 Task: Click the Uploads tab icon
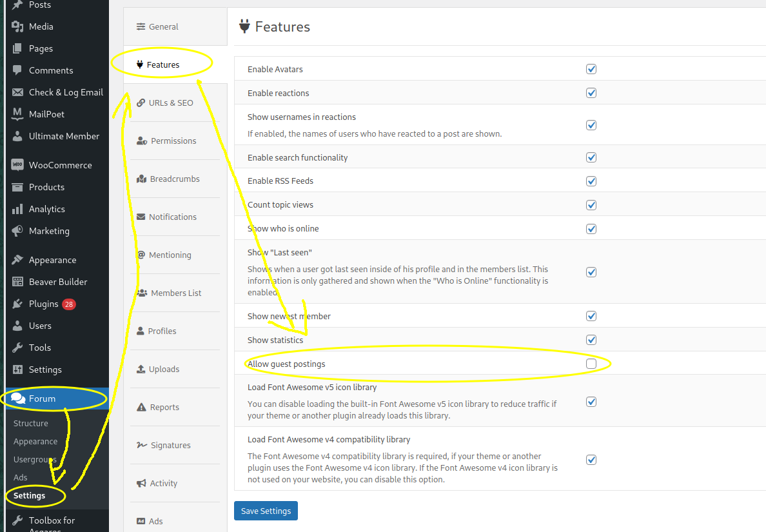tap(141, 369)
